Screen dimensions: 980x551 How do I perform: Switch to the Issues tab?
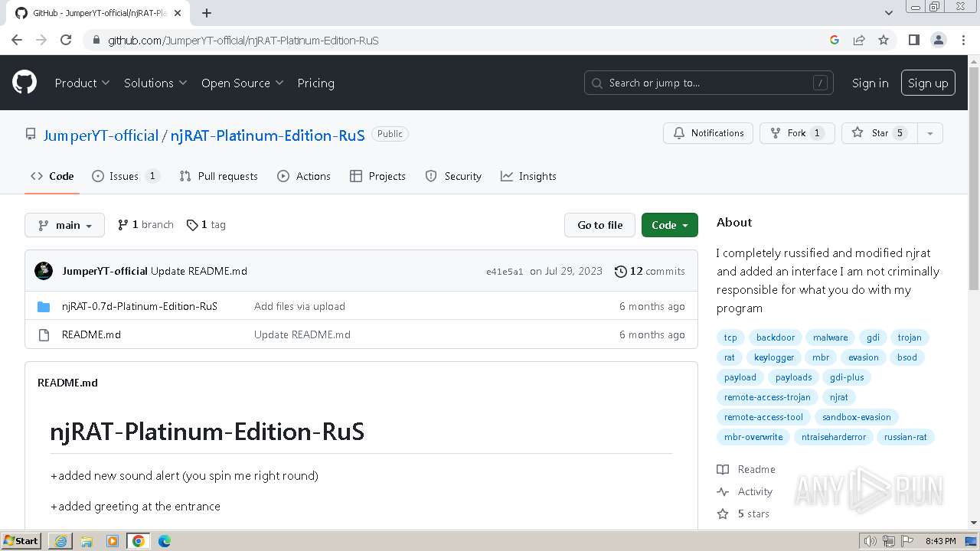[126, 176]
